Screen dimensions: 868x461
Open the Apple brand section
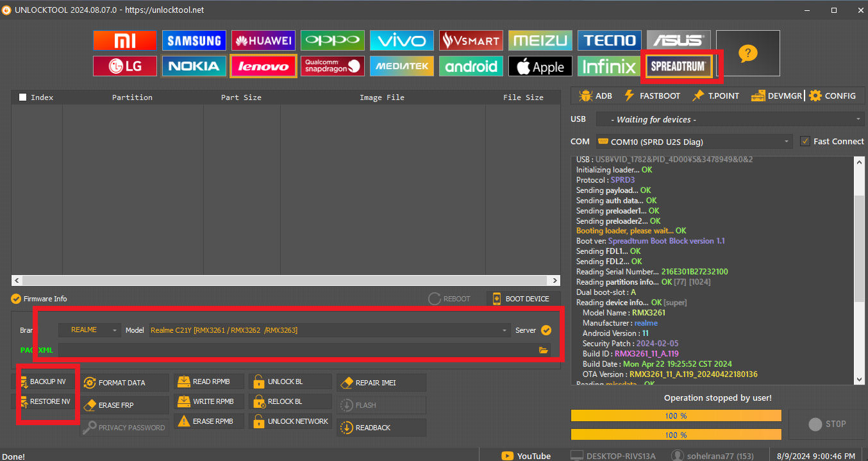[540, 66]
